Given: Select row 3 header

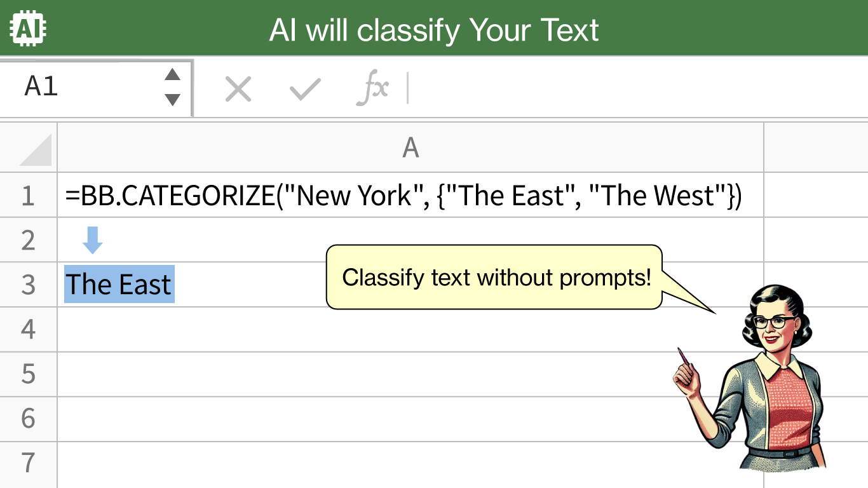Looking at the screenshot, I should [x=29, y=285].
